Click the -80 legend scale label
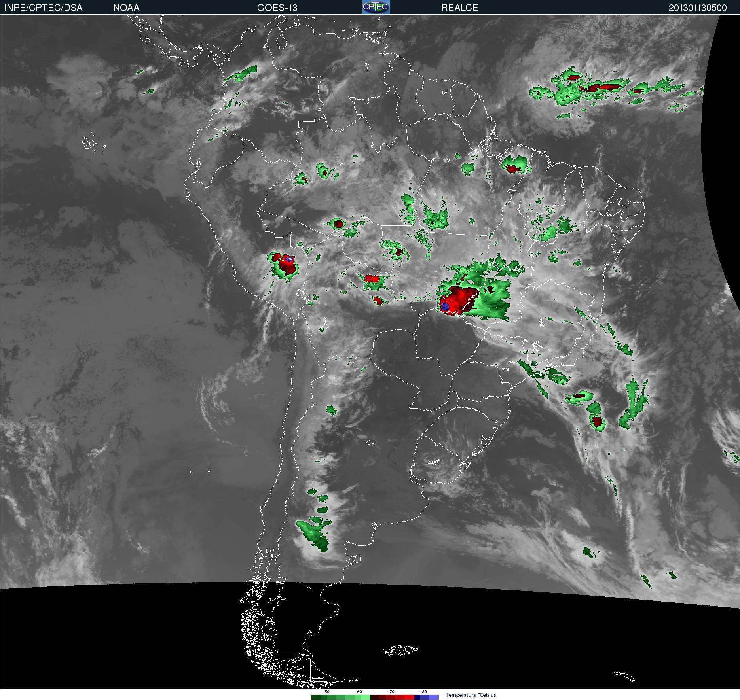This screenshot has height=700, width=740. pos(423,692)
